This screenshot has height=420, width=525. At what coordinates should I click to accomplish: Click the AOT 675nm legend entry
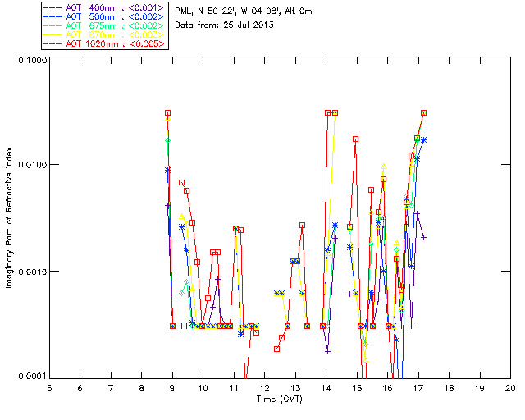[x=115, y=25]
